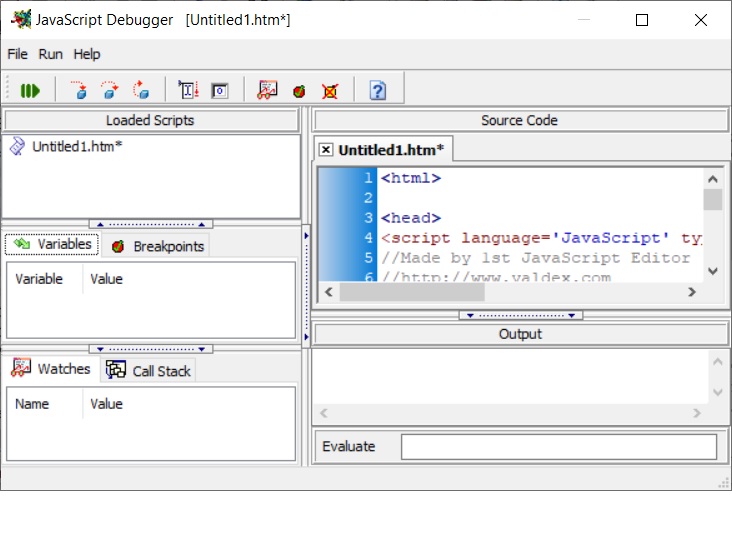This screenshot has height=545, width=732.
Task: Click the Step Out toolbar icon
Action: (x=141, y=90)
